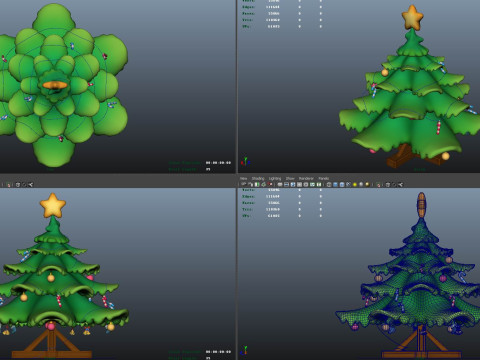Click the yellow Textured sphere icon
480x360 pixels.
[355, 184]
